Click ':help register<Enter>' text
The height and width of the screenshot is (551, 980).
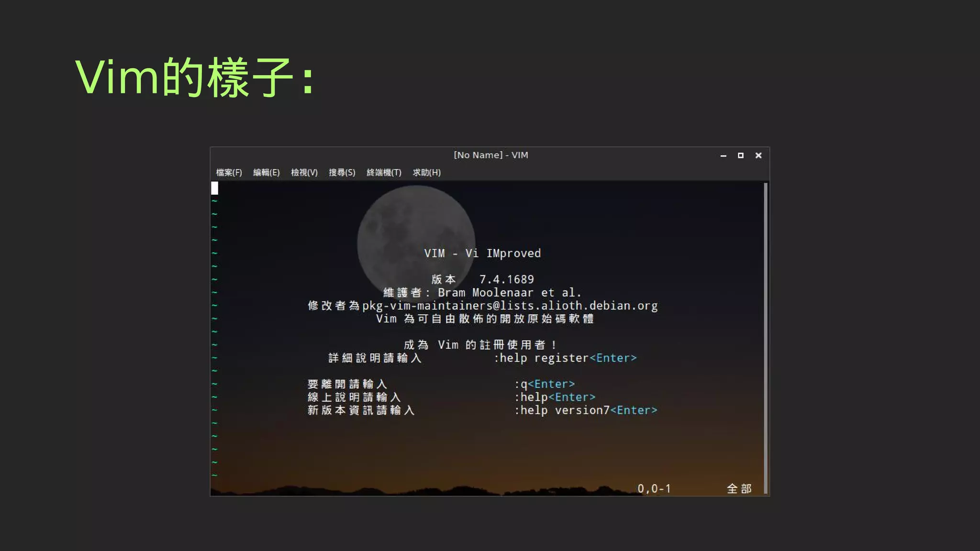(x=565, y=358)
